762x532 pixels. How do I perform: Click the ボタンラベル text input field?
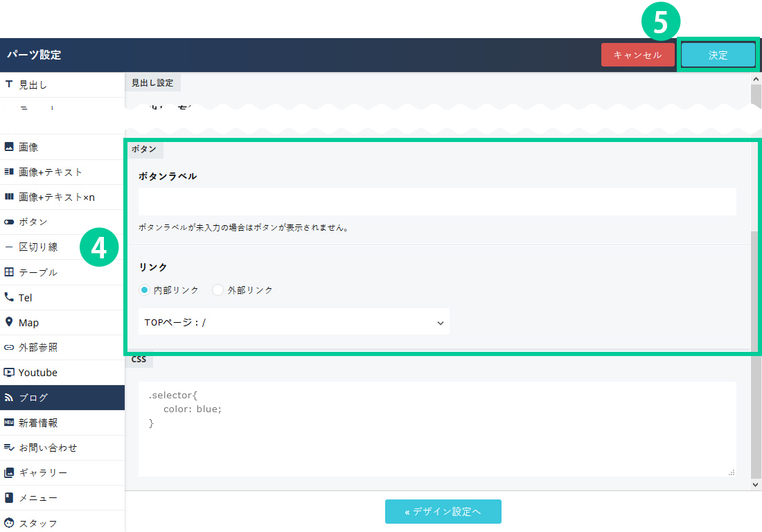point(436,202)
